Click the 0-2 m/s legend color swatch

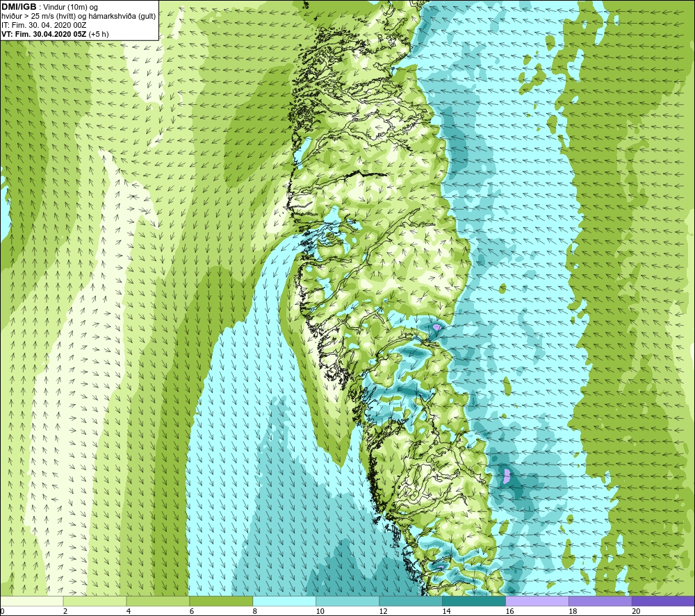[x=32, y=601]
